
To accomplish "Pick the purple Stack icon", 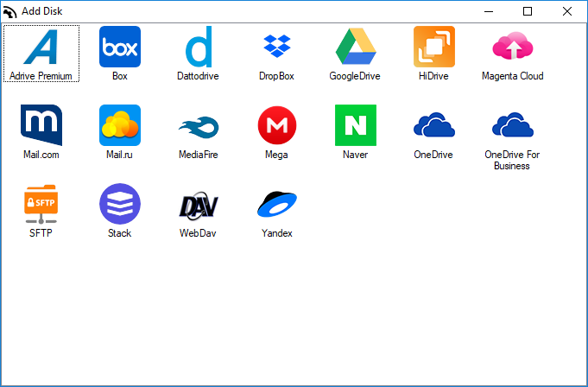I will 120,204.
